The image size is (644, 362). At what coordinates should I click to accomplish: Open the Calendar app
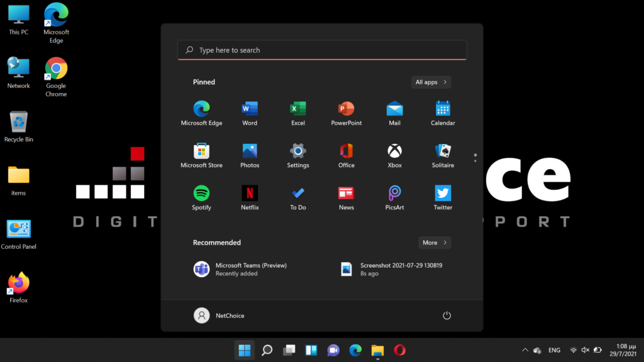(x=443, y=113)
